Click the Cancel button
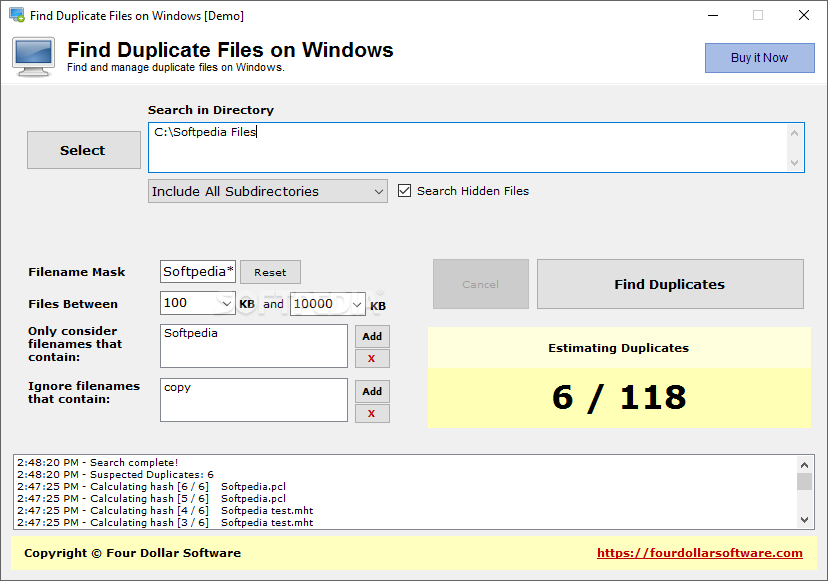This screenshot has height=581, width=828. click(x=481, y=284)
